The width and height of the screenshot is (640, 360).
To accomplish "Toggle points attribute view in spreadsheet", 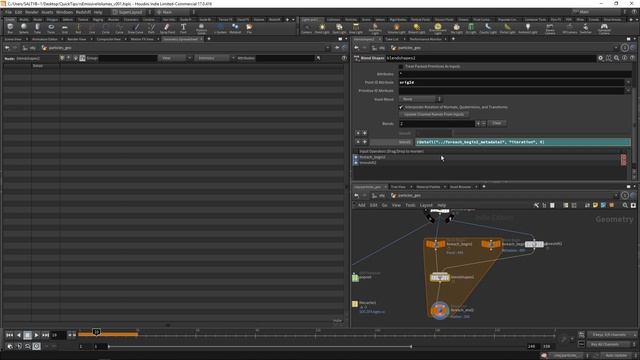I will 62,58.
